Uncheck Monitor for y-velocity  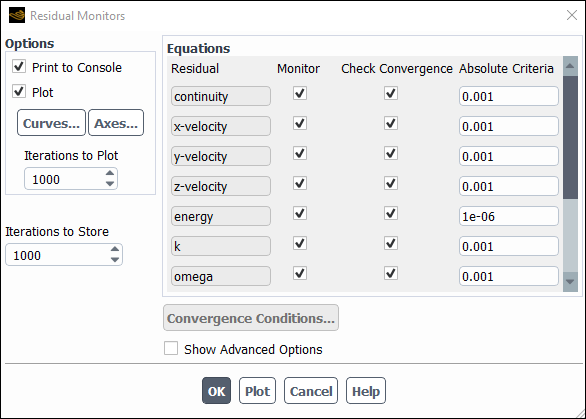click(300, 153)
